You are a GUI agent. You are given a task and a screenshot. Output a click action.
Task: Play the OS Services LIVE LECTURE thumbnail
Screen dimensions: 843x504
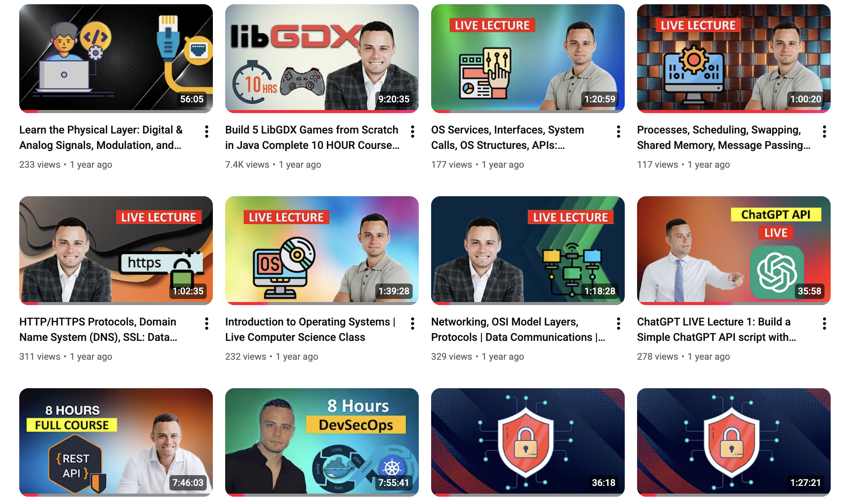point(528,58)
